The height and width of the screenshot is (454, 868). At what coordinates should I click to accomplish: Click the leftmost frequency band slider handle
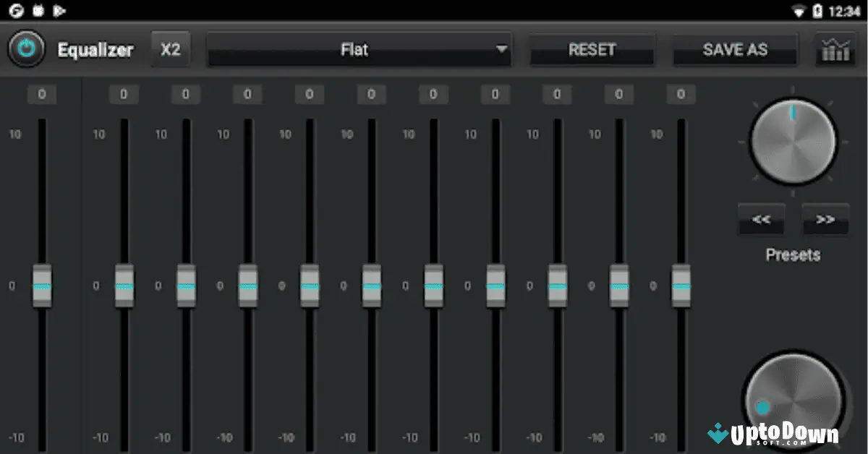(x=41, y=285)
